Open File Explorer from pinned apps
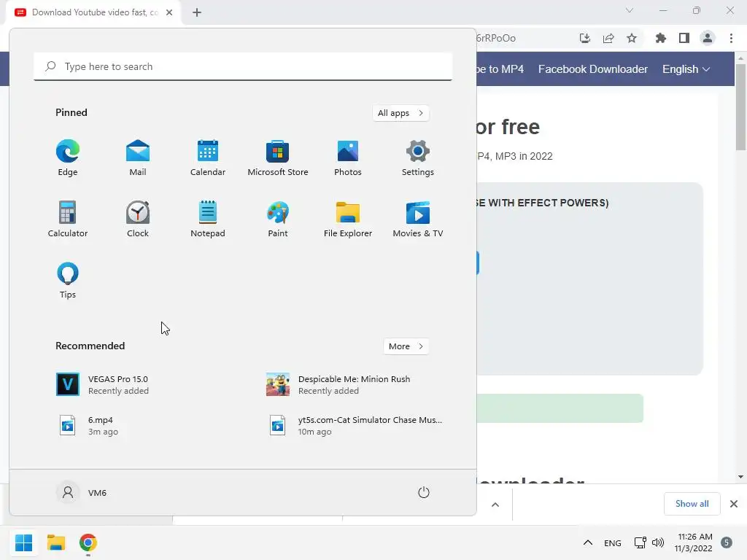Image resolution: width=747 pixels, height=560 pixels. point(348,219)
